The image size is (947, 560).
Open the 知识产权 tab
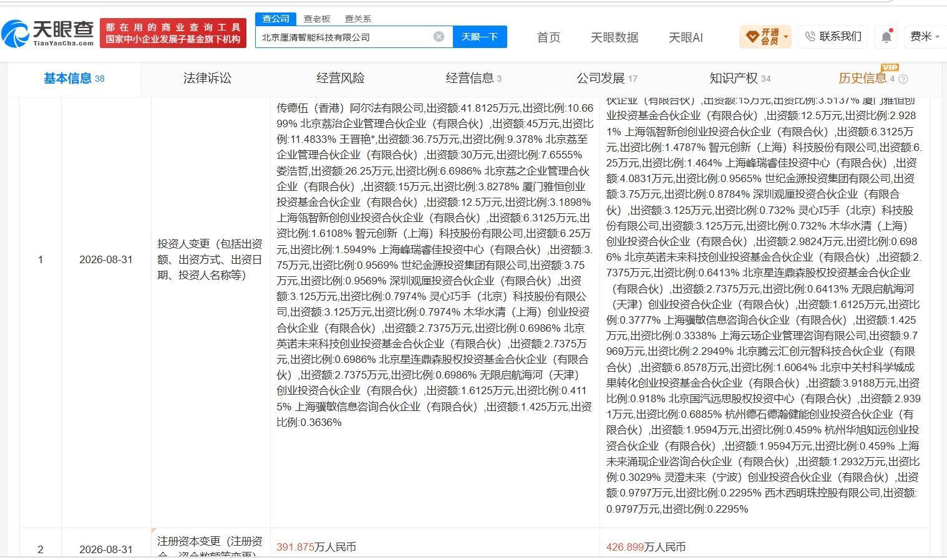[740, 79]
